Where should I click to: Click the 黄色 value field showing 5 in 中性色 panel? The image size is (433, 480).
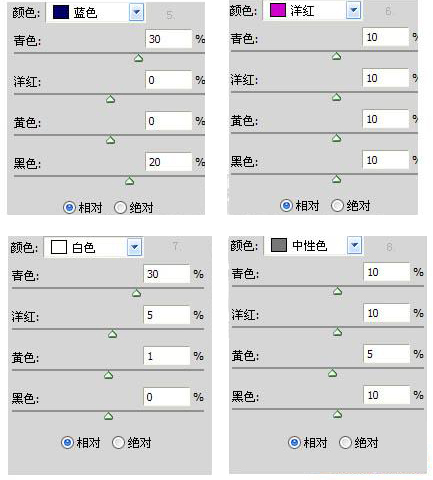point(387,354)
